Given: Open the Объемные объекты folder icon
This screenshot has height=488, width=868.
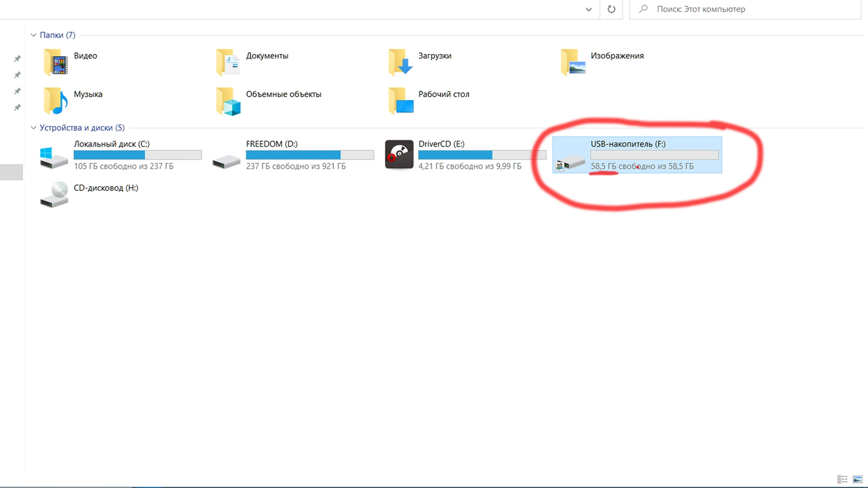Looking at the screenshot, I should click(228, 101).
